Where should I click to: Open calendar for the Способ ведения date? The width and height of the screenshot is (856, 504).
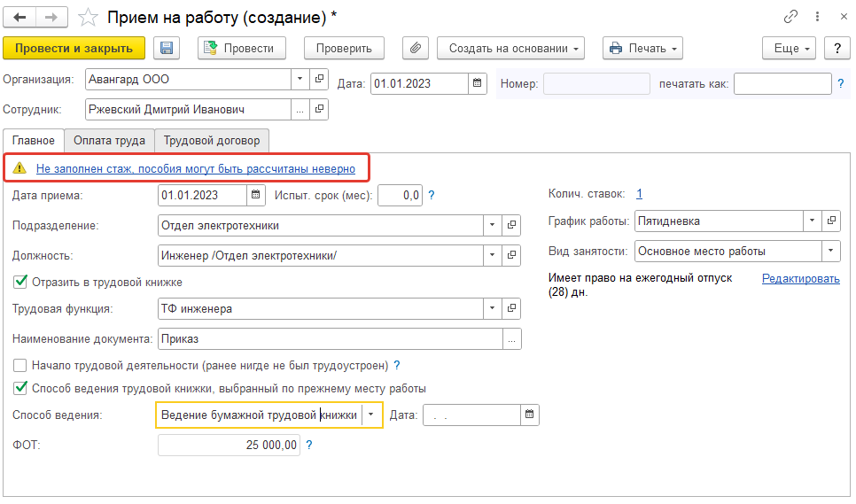[530, 415]
